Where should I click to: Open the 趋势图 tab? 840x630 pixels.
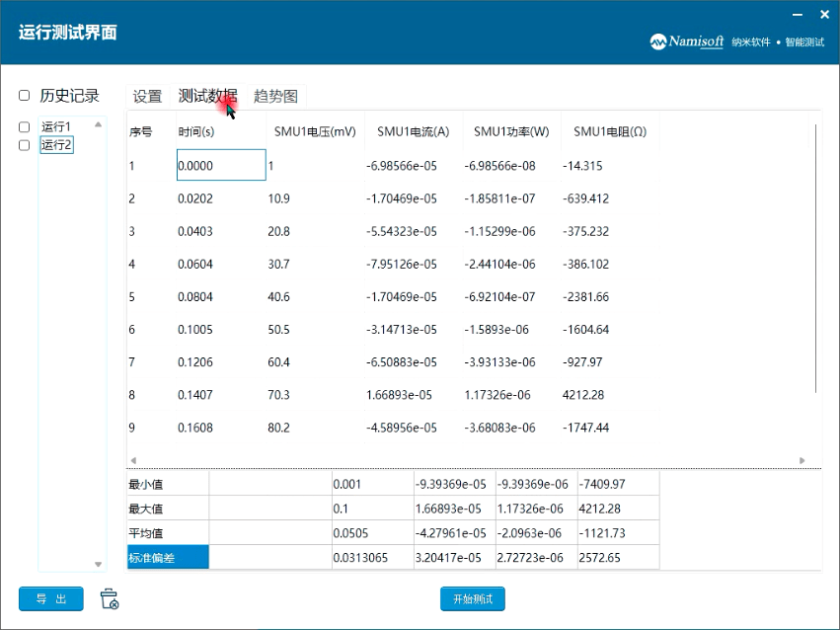coord(276,97)
